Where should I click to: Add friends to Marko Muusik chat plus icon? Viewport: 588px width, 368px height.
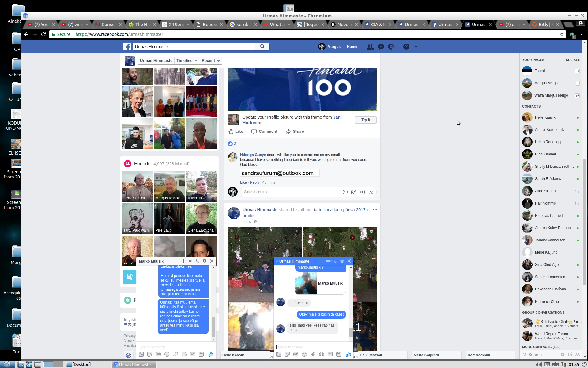click(183, 261)
